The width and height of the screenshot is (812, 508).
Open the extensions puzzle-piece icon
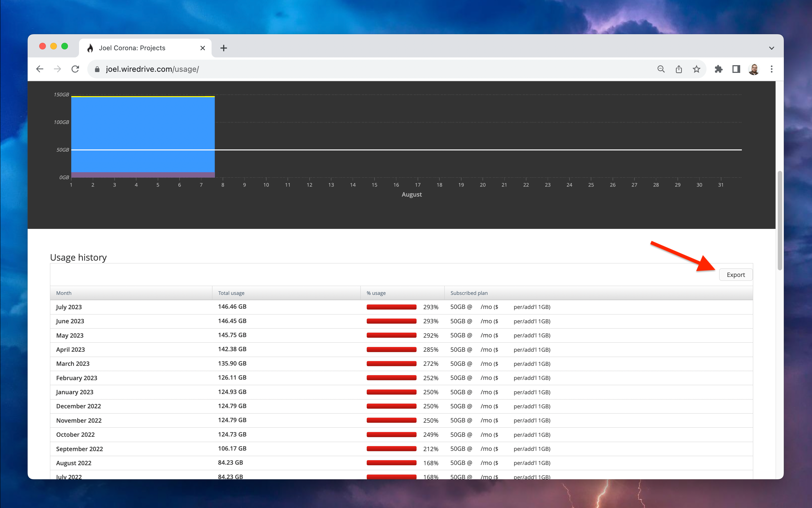[x=719, y=69]
